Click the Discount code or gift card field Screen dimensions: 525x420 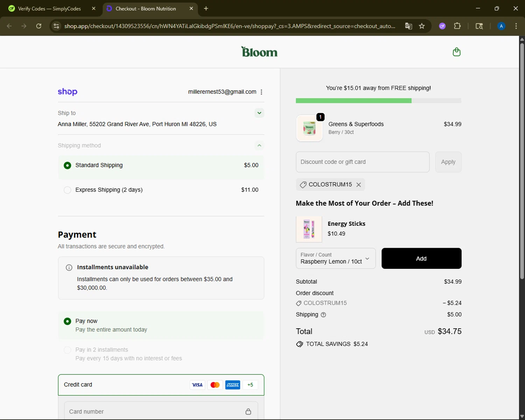point(362,162)
